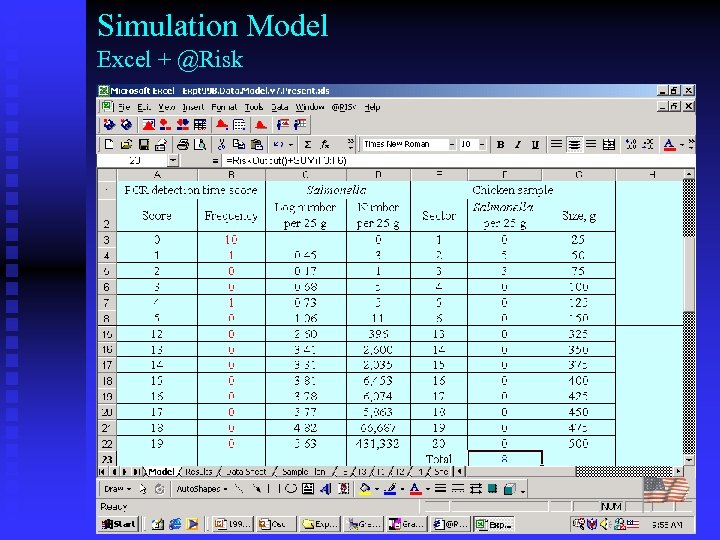Viewport: 720px width, 540px height.
Task: Click the Exp... folder taskbar button
Action: tap(321, 524)
